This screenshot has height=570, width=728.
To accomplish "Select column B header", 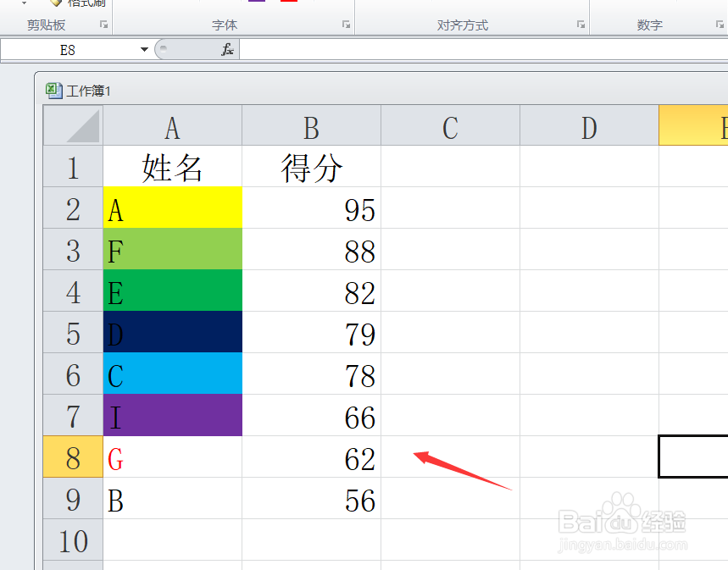I will (x=311, y=125).
